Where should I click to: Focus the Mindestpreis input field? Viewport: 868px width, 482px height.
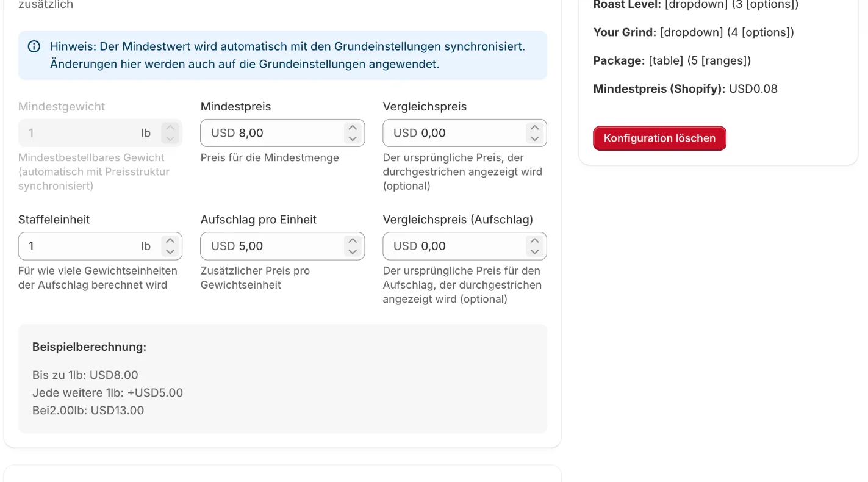(x=282, y=133)
